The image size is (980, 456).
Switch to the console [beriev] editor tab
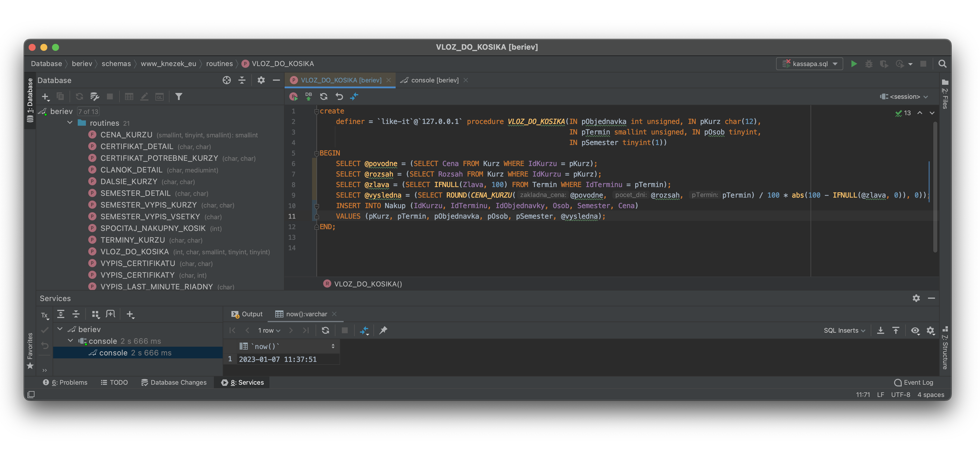pyautogui.click(x=434, y=80)
